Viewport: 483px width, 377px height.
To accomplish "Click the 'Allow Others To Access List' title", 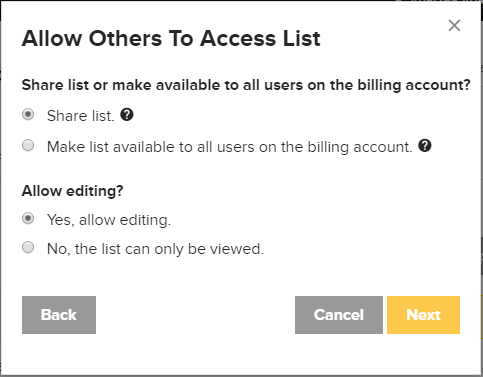I will pyautogui.click(x=171, y=38).
